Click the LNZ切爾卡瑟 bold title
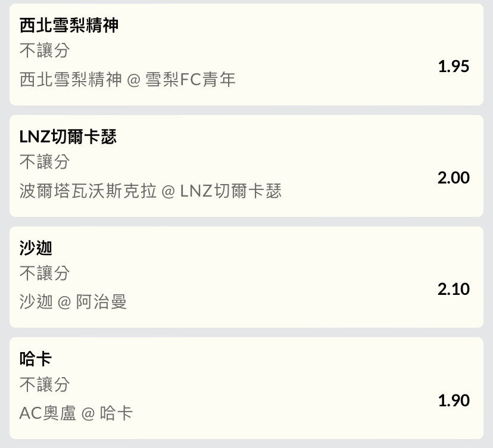Viewport: 493px width, 448px height. click(x=68, y=136)
